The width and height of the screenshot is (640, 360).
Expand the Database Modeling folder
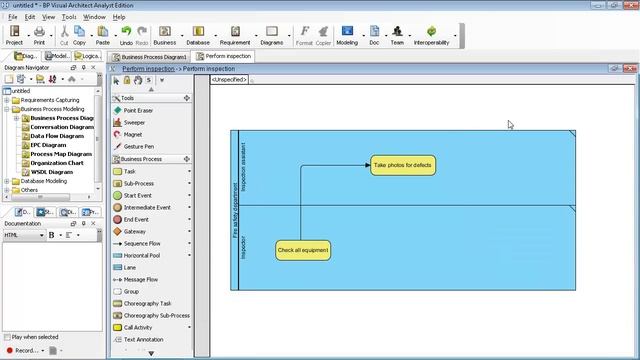pos(7,181)
